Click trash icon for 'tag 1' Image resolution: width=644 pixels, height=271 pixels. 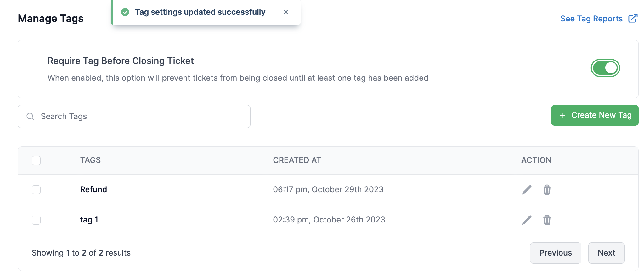(547, 220)
